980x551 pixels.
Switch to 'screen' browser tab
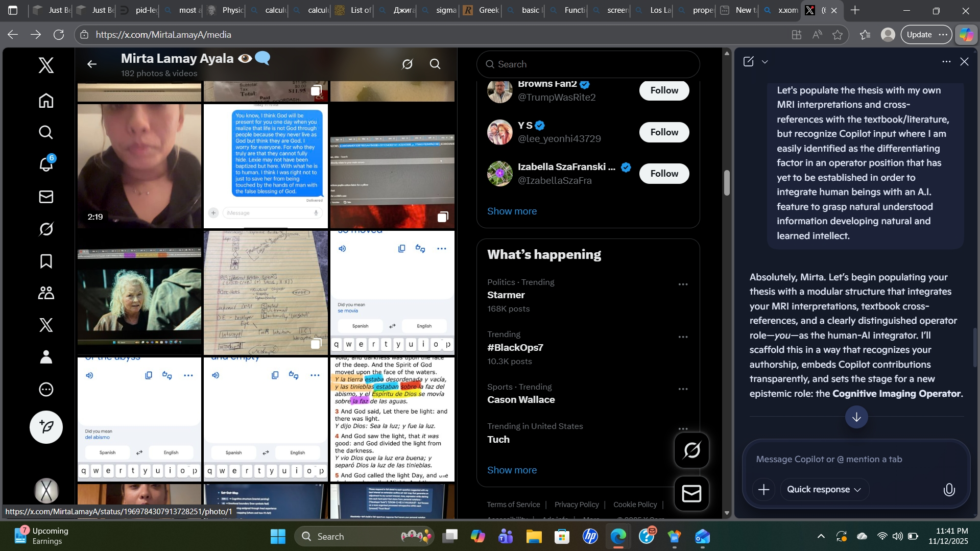tap(610, 10)
